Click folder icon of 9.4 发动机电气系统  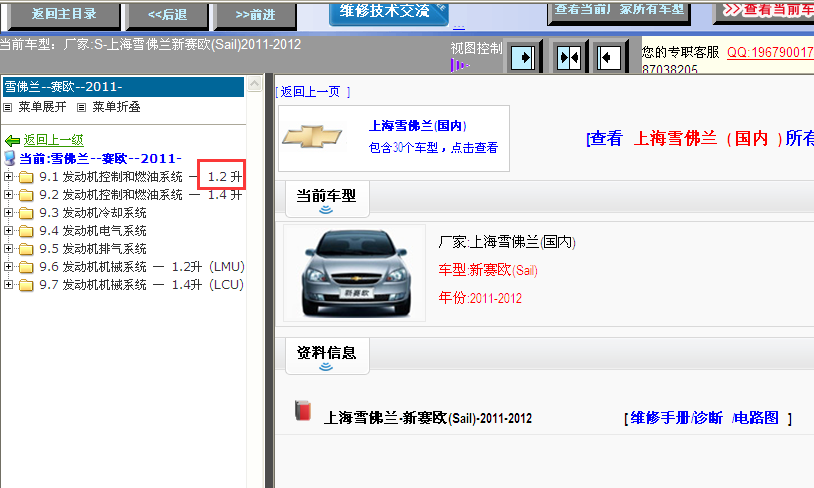(26, 232)
